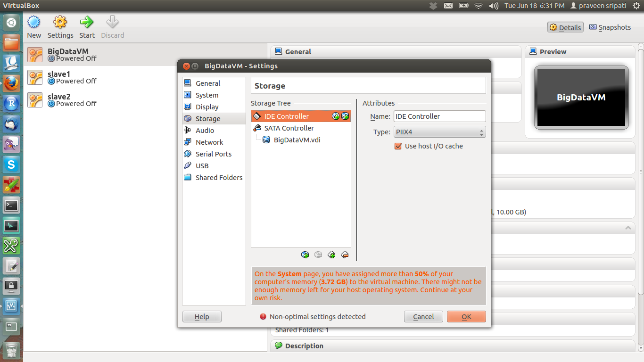644x362 pixels.
Task: Click the Name field containing IDE Controller
Action: 439,116
